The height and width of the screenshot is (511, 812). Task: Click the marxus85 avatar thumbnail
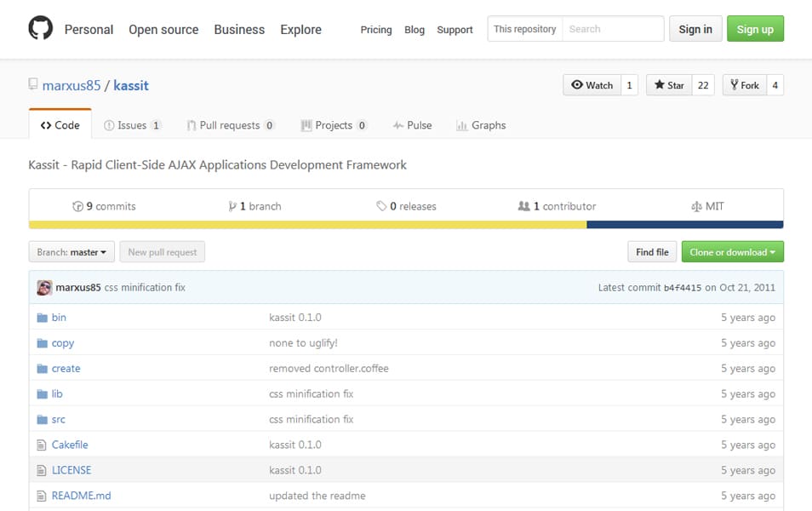point(44,288)
